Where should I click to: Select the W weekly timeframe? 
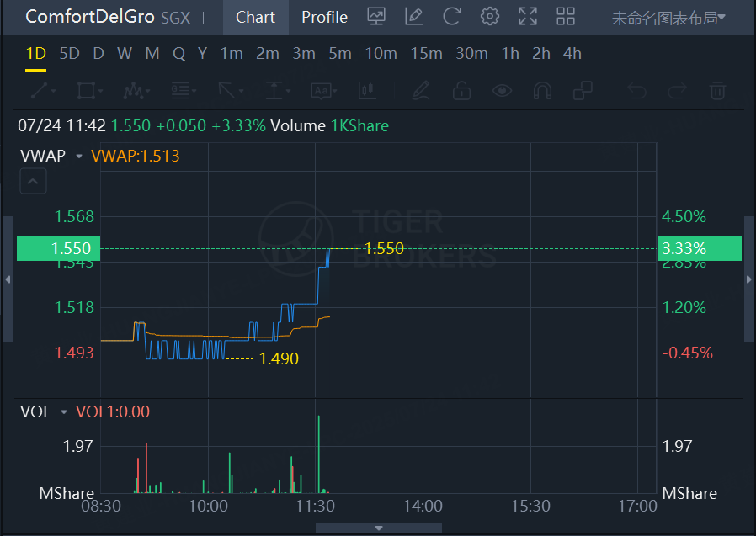pyautogui.click(x=125, y=54)
